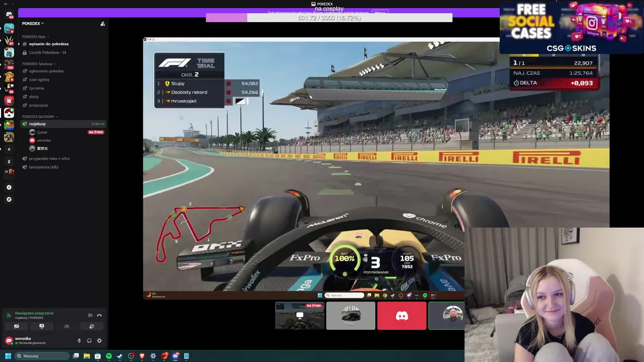The width and height of the screenshot is (644, 362).
Task: Open the server members invite icon beside POKEDEX
Action: point(103,24)
